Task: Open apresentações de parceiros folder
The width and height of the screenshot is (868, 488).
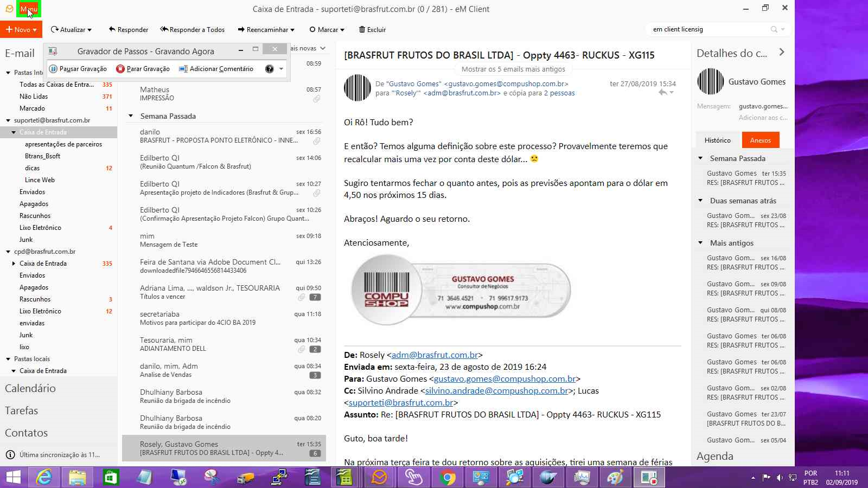Action: tap(63, 144)
